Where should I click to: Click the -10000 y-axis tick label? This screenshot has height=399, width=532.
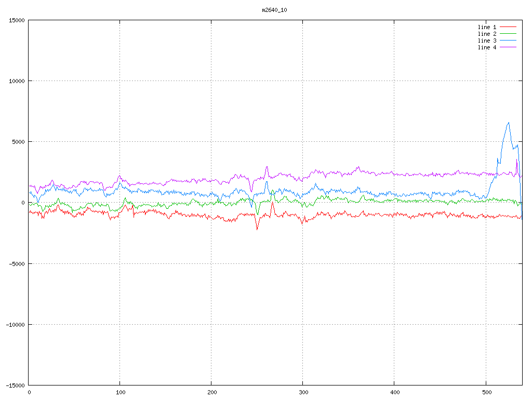16,324
